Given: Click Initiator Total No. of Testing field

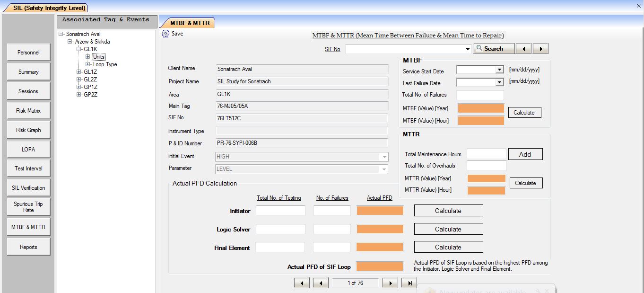Looking at the screenshot, I should point(280,211).
